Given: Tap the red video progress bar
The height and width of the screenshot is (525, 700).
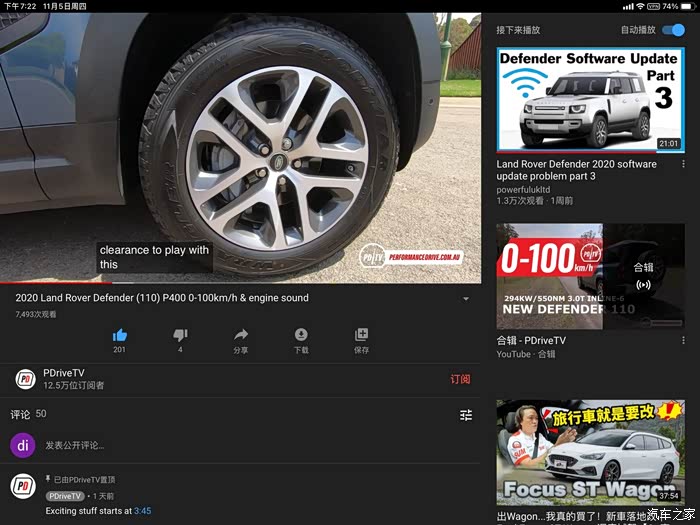Looking at the screenshot, I should click(x=56, y=283).
